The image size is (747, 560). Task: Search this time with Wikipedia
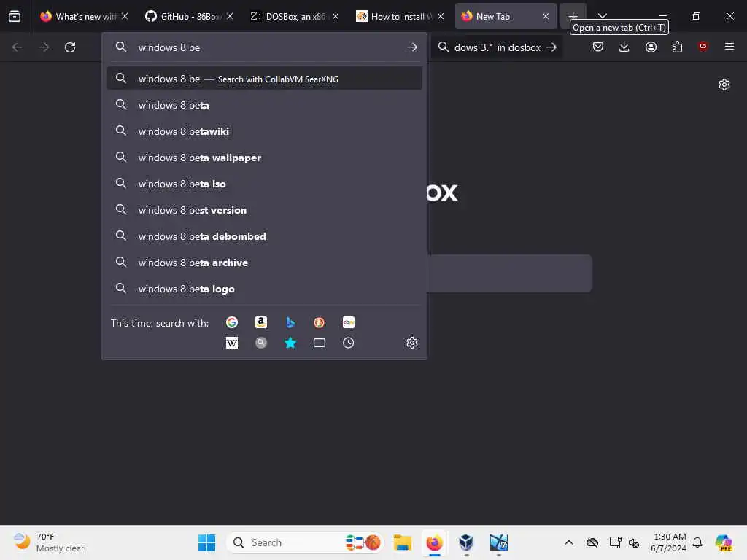point(231,343)
